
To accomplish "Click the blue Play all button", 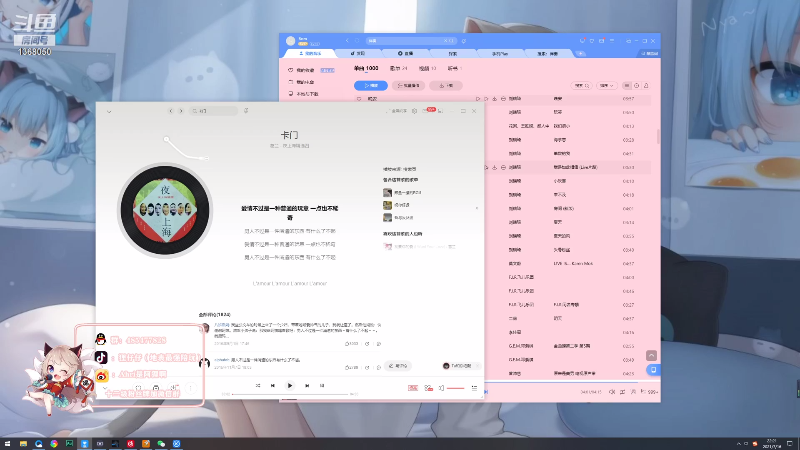I will pos(371,86).
